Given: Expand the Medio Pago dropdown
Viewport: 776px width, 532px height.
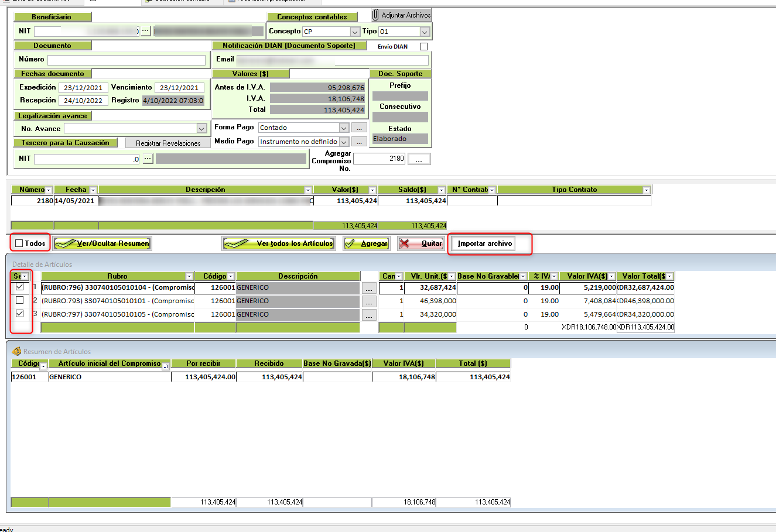Looking at the screenshot, I should coord(344,142).
